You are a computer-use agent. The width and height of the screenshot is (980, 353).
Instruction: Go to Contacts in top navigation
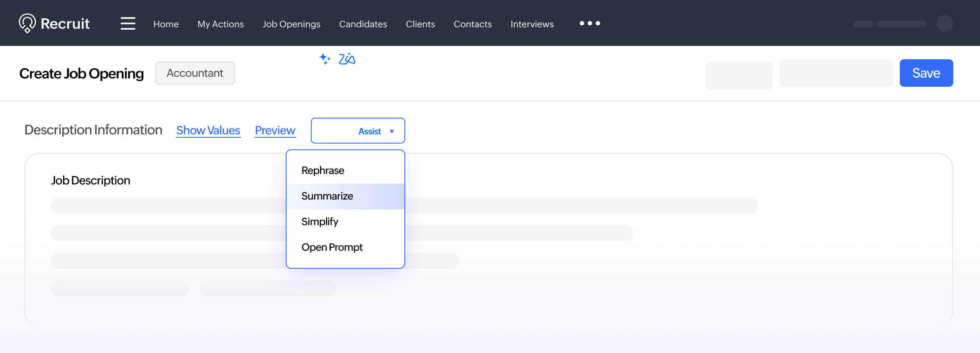point(472,24)
